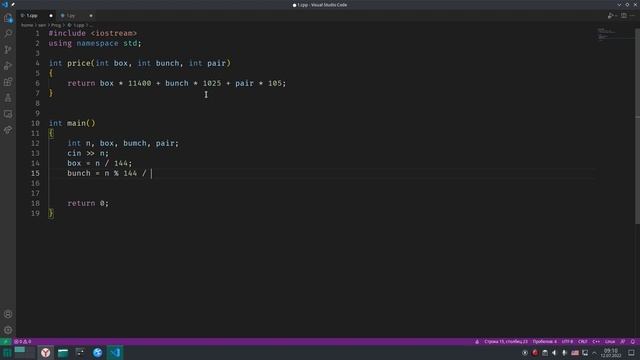Change indentation via spaces status item
640x360 pixels.
click(544, 342)
